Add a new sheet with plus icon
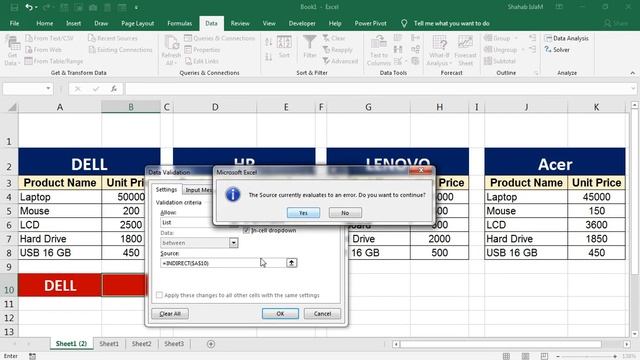The width and height of the screenshot is (640, 360). click(211, 344)
